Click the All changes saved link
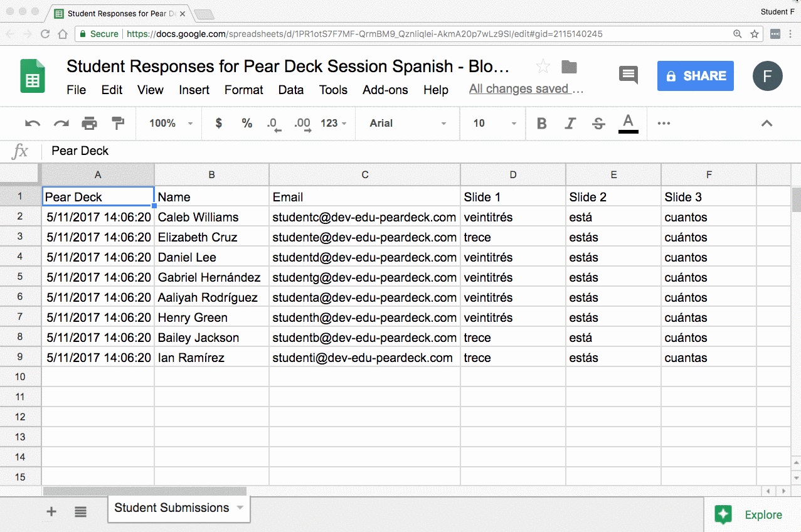This screenshot has height=532, width=801. pos(526,89)
